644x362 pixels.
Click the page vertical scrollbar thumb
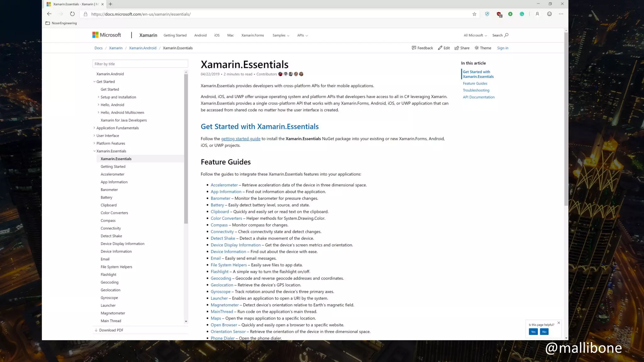(x=566, y=119)
